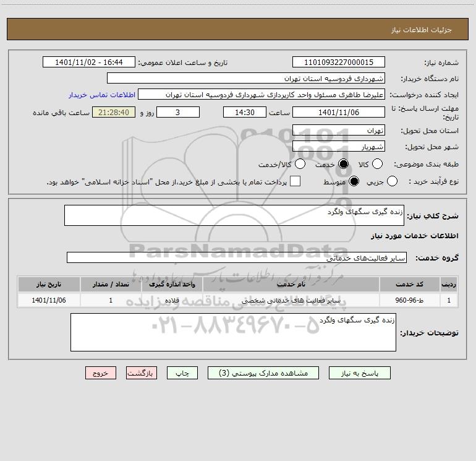Open مشاهده مدارک پیوستی (3) attachments
476x461 pixels.
263,373
